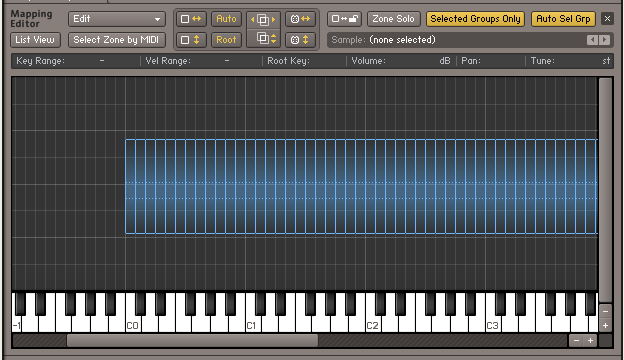The height and width of the screenshot is (360, 624).
Task: Resolve overlapping key ranges icon
Action: click(263, 19)
